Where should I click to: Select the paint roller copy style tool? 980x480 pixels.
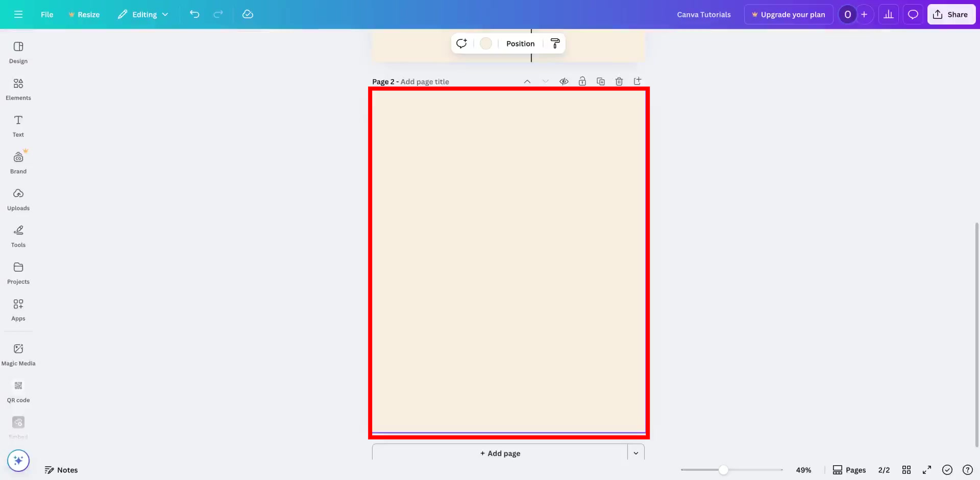pyautogui.click(x=555, y=43)
